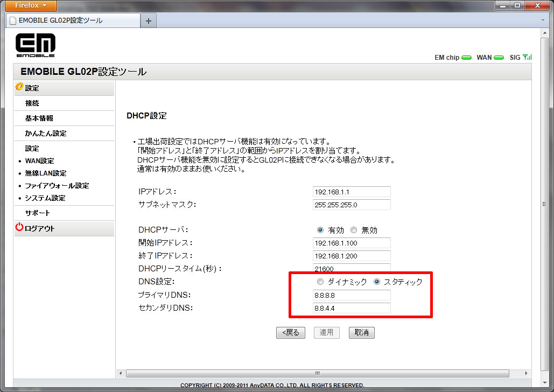Click the 設定 sidebar header
The image size is (554, 392).
[x=64, y=88]
